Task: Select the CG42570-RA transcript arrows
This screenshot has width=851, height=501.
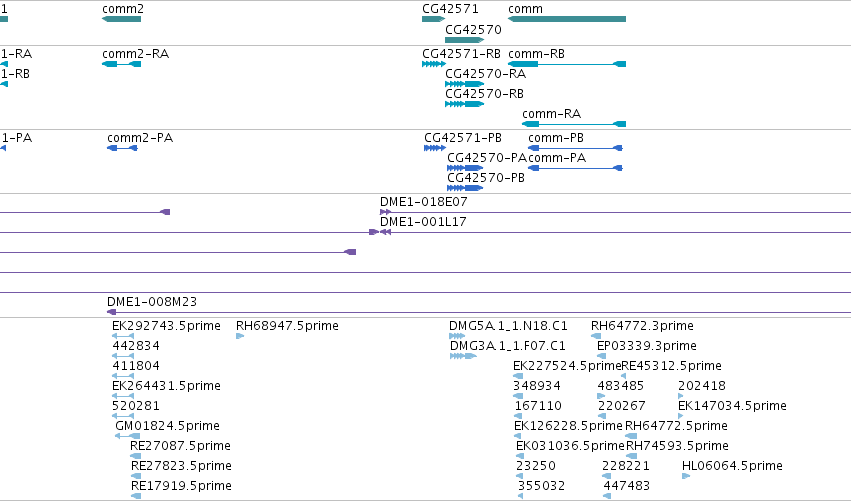Action: click(465, 84)
